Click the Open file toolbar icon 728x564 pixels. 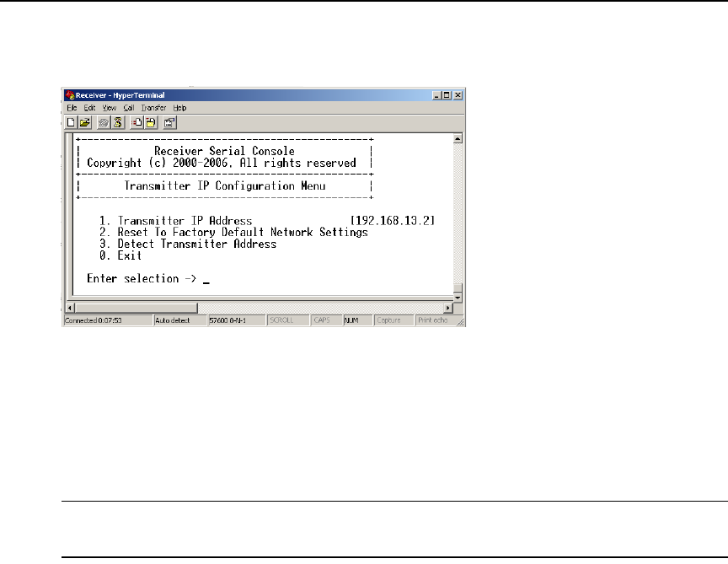point(84,122)
